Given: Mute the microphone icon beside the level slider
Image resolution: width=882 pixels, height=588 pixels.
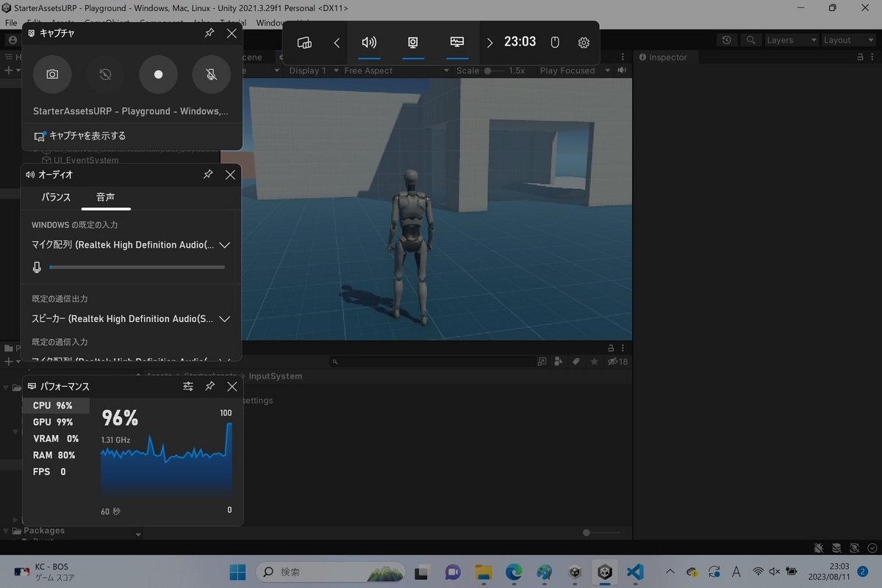Looking at the screenshot, I should point(37,268).
